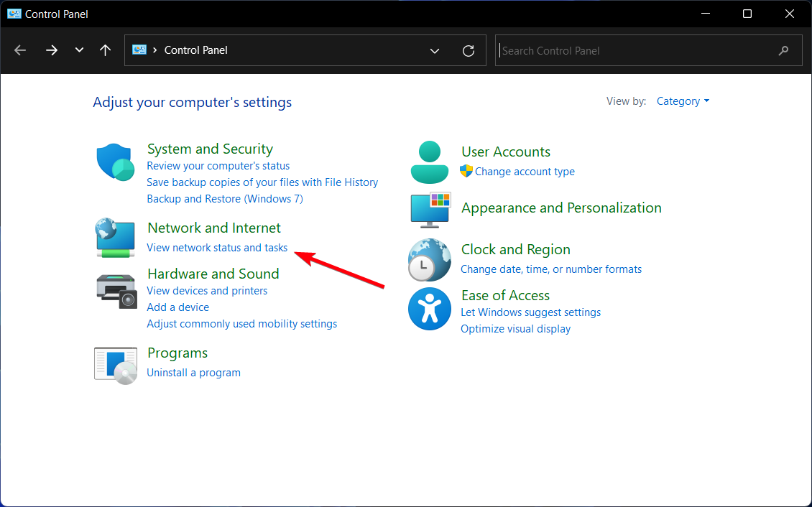Go back with the Back arrow
Screen dimensions: 812x507
(20, 50)
